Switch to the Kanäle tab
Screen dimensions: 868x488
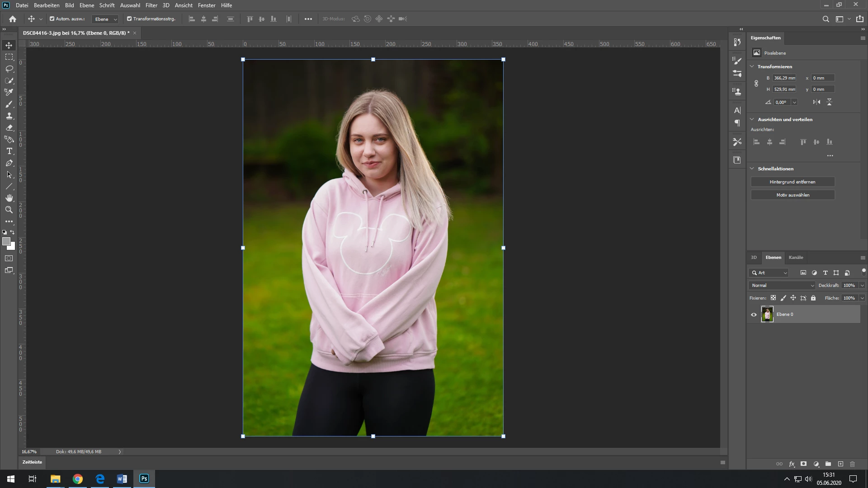click(796, 258)
